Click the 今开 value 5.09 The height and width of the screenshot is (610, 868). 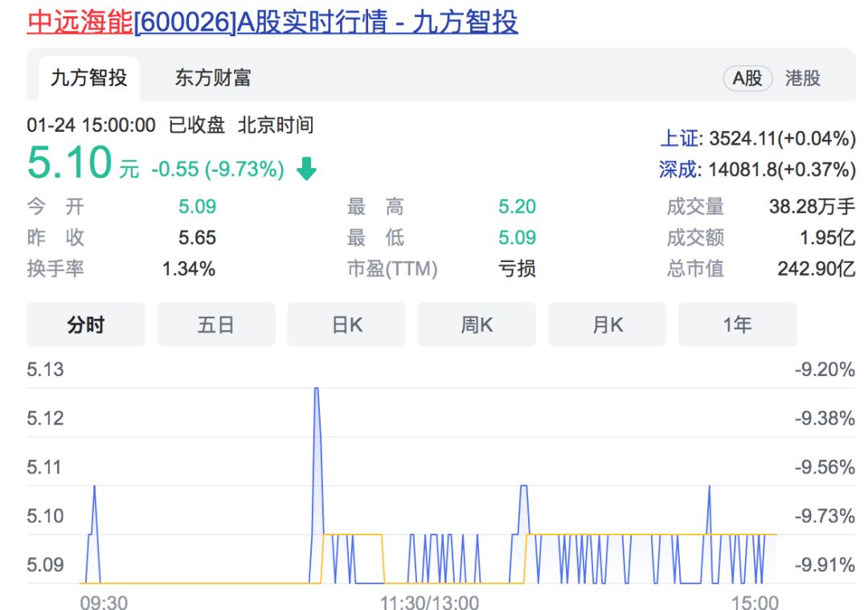point(197,207)
